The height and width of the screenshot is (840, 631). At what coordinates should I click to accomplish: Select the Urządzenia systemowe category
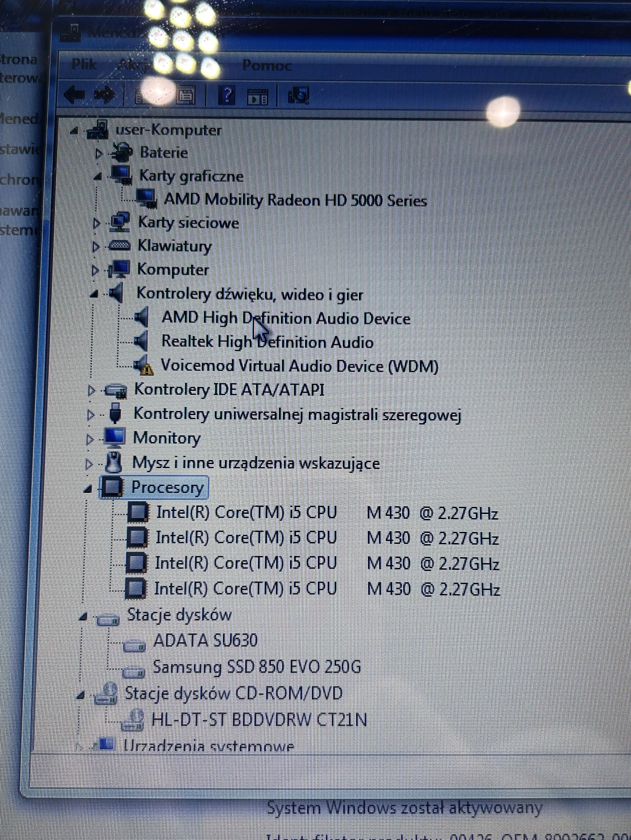[x=209, y=746]
